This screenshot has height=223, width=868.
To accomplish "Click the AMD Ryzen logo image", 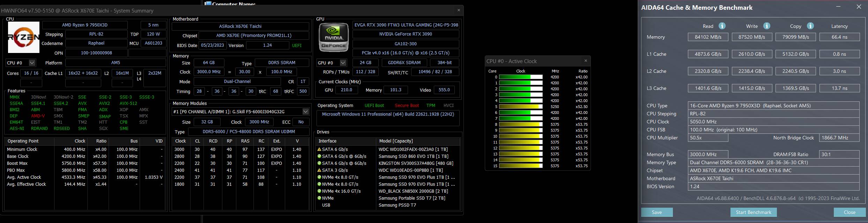I will click(23, 37).
